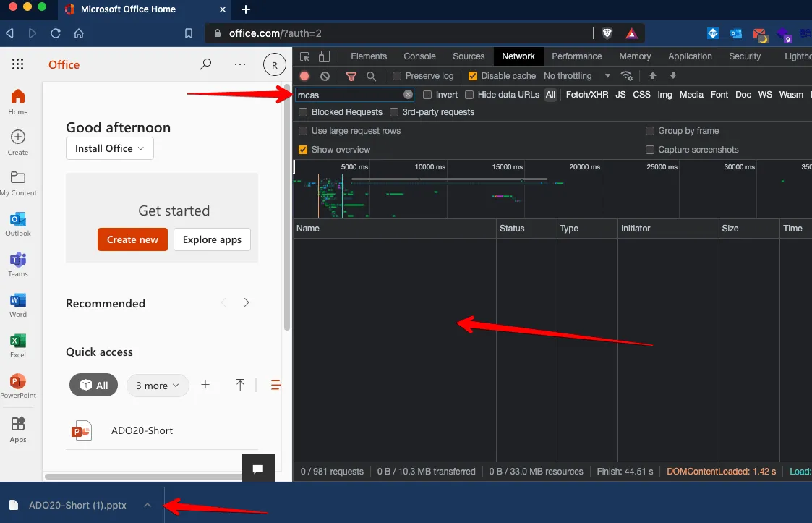Tick the Hide data URLs checkbox

click(469, 95)
